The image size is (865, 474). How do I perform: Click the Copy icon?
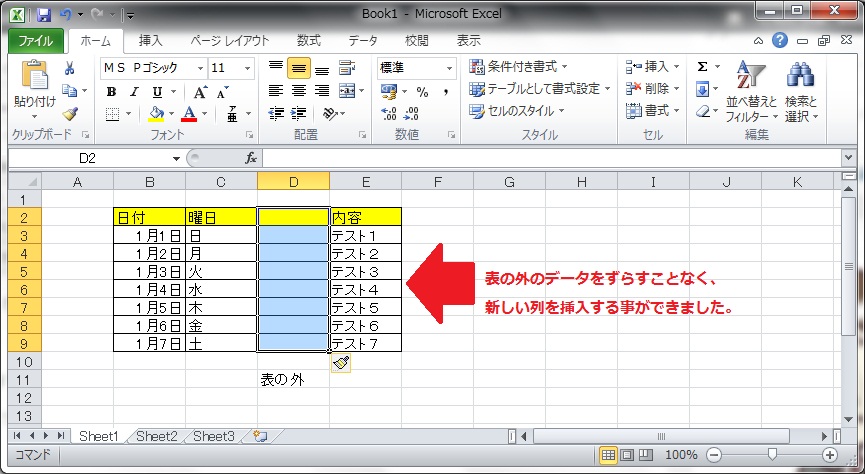pos(70,90)
